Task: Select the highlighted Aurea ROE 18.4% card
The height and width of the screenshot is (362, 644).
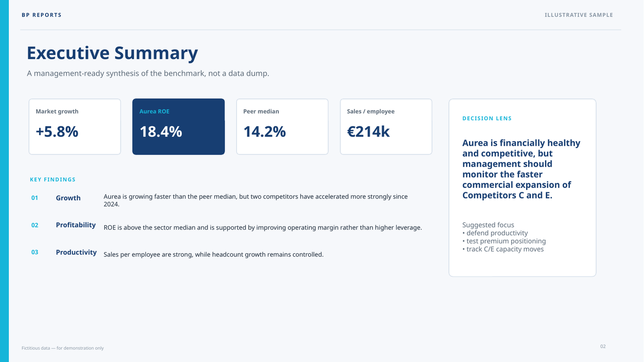Action: 179,126
